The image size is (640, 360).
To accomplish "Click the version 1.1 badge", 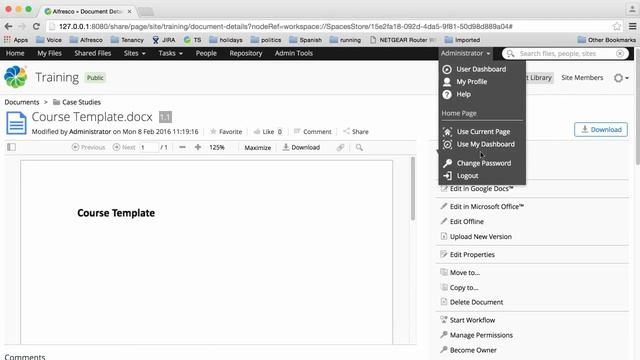I will 165,117.
